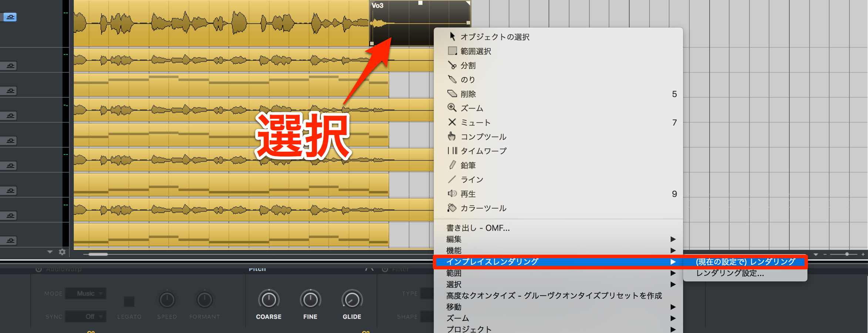This screenshot has width=868, height=333.
Task: Click the FINE pitch knob
Action: click(310, 300)
